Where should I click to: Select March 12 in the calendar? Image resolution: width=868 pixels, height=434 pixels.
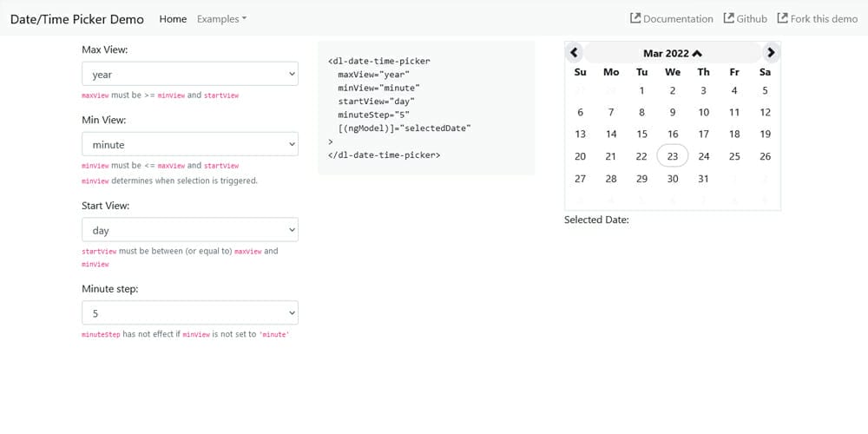pyautogui.click(x=765, y=112)
